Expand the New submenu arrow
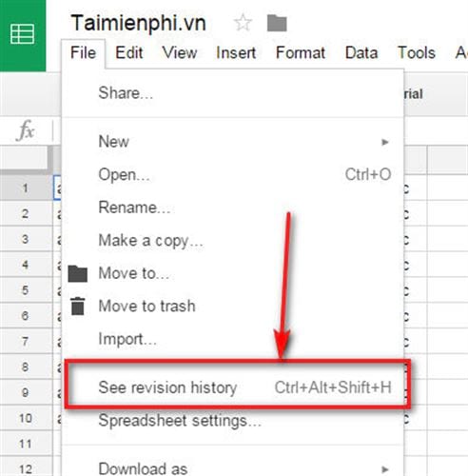 (385, 142)
